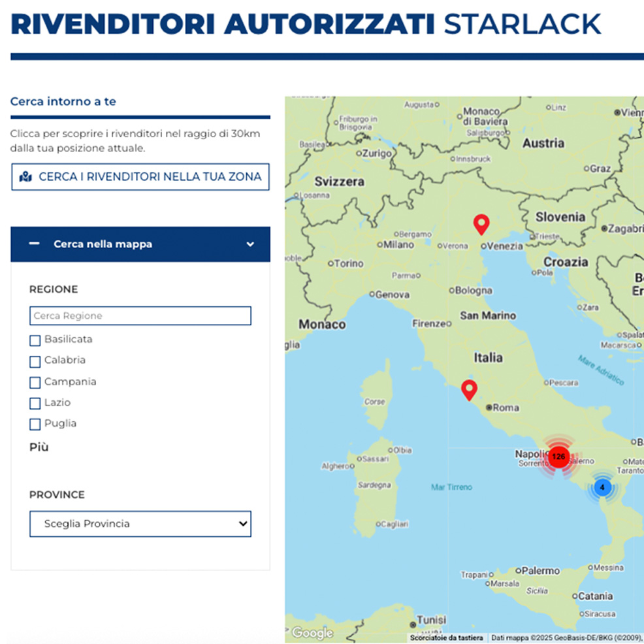Screen dimensions: 644x644
Task: Click the Svizzera country label on the map
Action: (339, 182)
